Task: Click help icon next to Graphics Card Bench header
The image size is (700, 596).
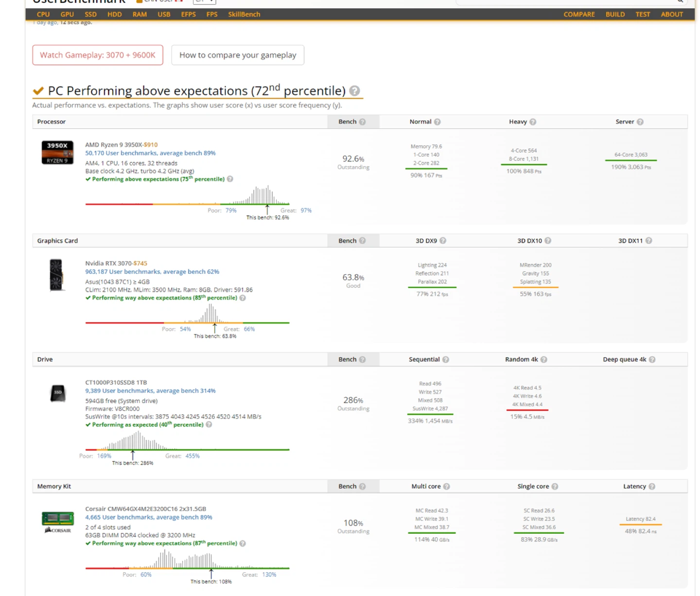Action: point(362,241)
